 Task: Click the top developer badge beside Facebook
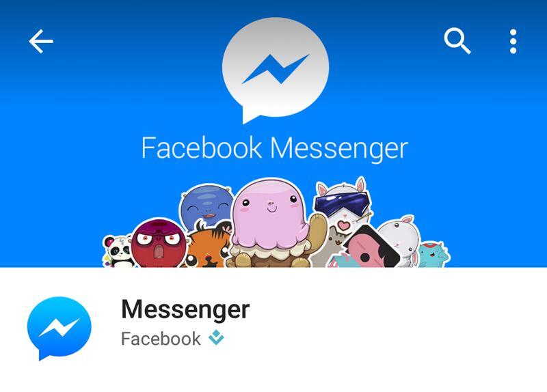pyautogui.click(x=216, y=337)
